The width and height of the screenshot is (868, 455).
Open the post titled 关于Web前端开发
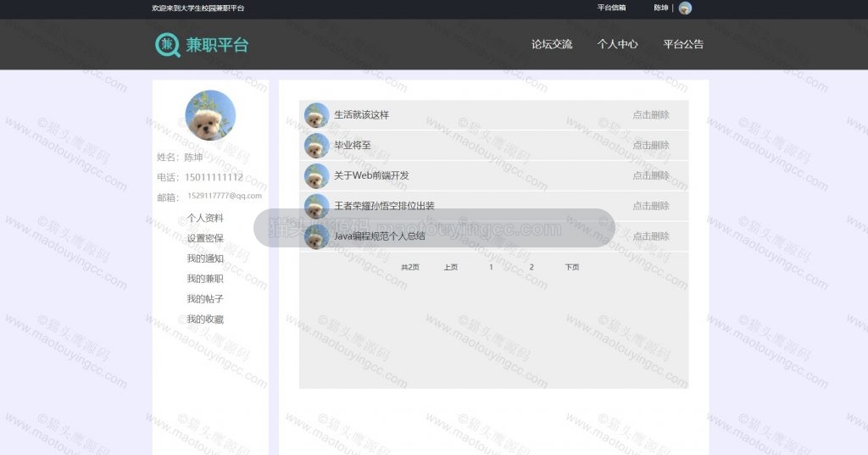tap(371, 175)
